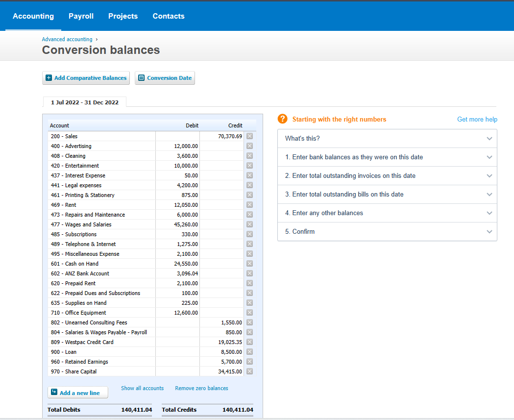Edit Sales credit amount 70,370.69
The image size is (514, 420).
point(221,136)
